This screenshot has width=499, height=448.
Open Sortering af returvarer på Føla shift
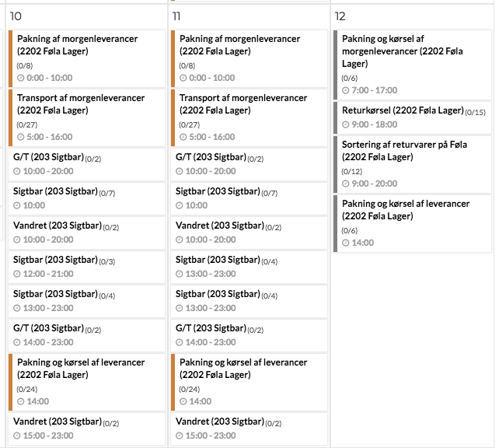pos(413,164)
